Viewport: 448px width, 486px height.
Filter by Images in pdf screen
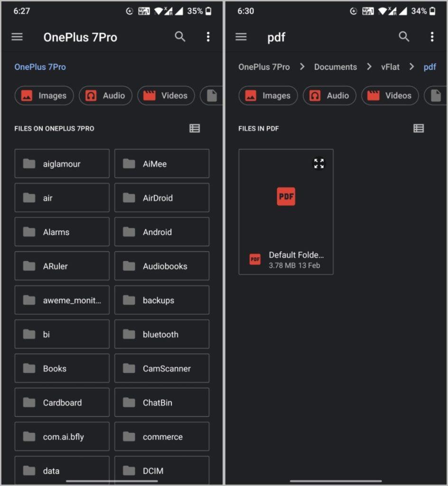click(x=268, y=95)
